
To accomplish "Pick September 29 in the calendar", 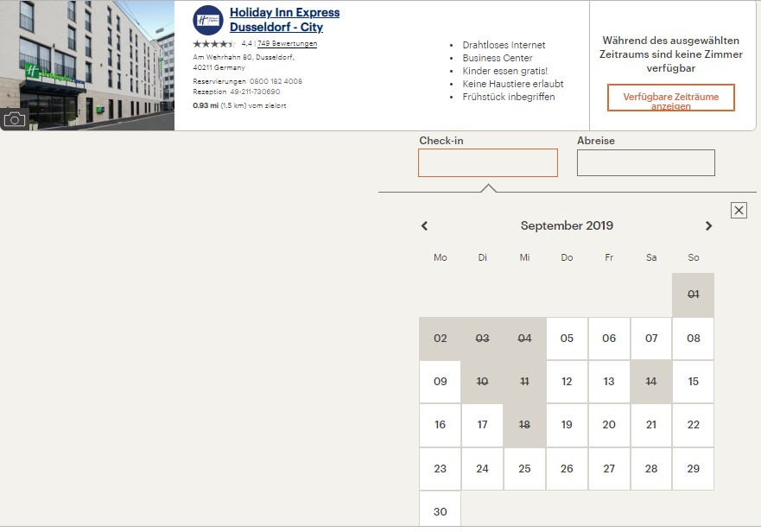I will [x=693, y=469].
